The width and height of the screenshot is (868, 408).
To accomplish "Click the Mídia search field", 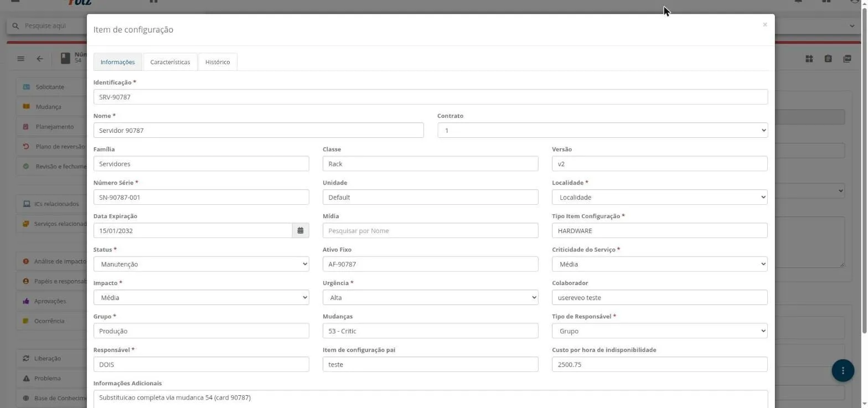I will [x=430, y=231].
